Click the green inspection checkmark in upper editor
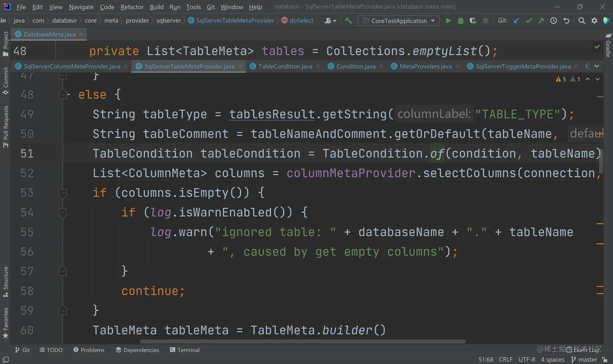This screenshot has width=613, height=364. click(x=597, y=47)
